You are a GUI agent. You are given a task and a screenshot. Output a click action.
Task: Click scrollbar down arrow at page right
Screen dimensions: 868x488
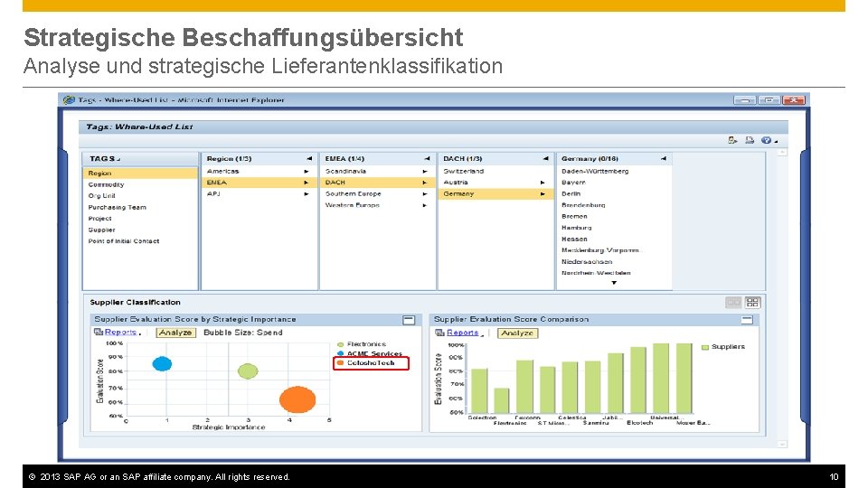[x=781, y=444]
